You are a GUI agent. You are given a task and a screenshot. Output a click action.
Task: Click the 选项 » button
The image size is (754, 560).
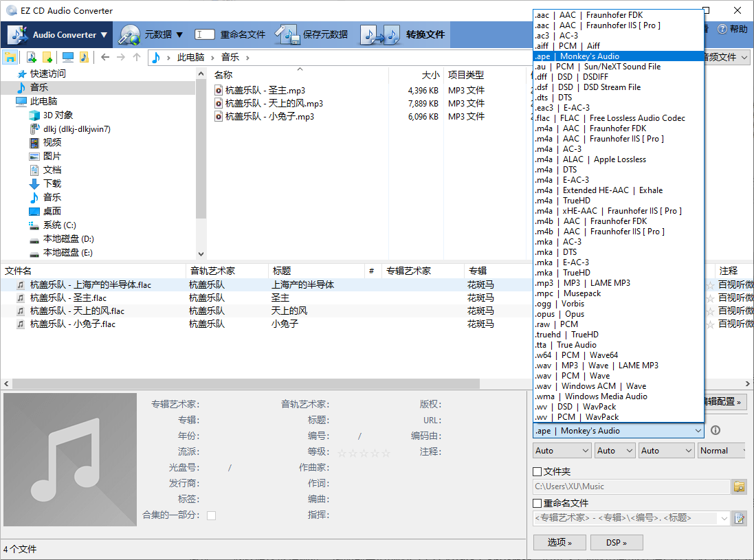(x=559, y=543)
